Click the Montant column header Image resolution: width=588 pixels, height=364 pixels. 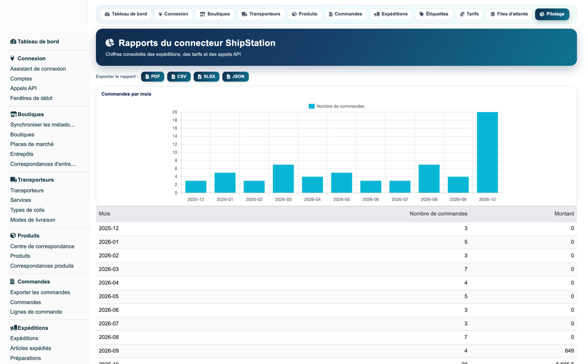point(564,214)
